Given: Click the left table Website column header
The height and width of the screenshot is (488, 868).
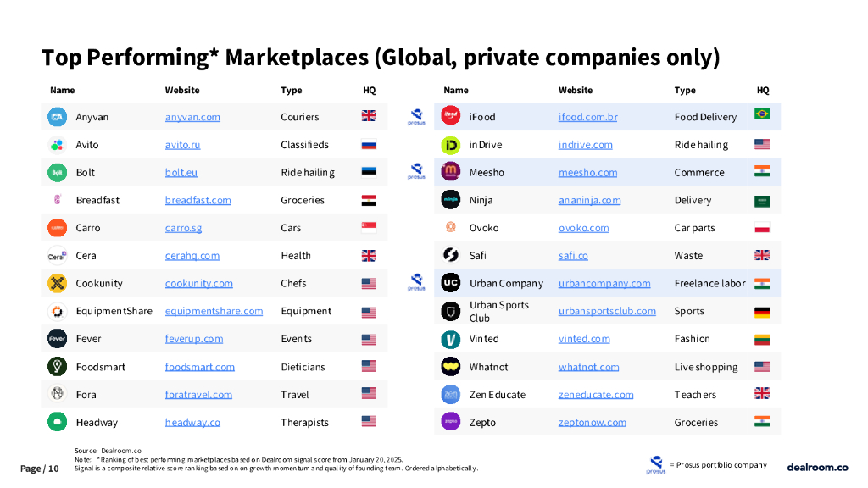Looking at the screenshot, I should [182, 90].
